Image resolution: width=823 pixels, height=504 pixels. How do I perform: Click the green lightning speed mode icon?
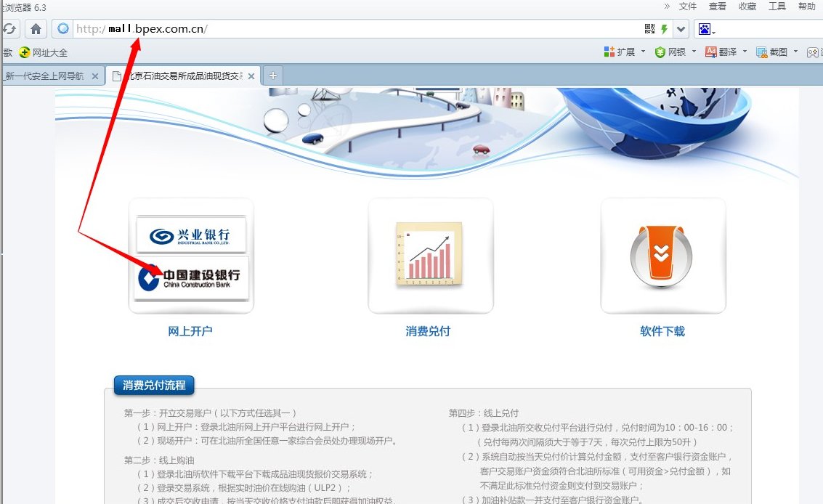tap(664, 29)
